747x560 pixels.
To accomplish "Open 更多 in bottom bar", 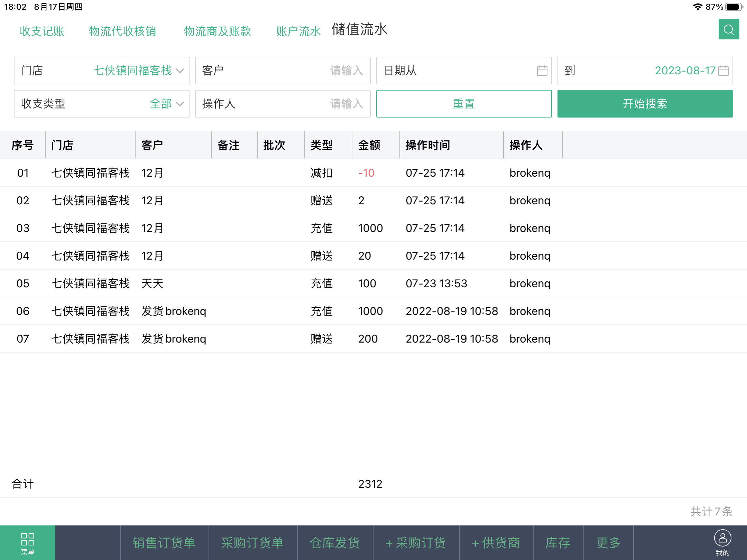I will (x=608, y=543).
